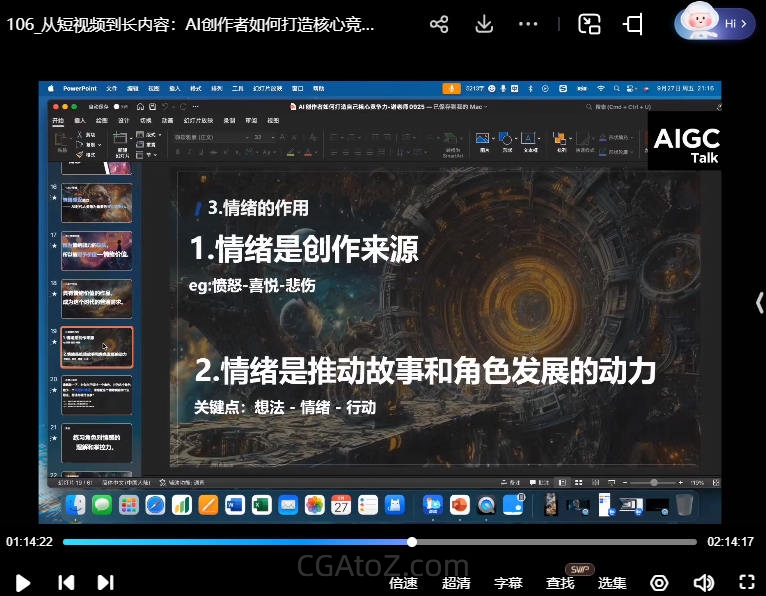Viewport: 766px width, 596px height.
Task: Open the 选集 episode list
Action: (612, 583)
